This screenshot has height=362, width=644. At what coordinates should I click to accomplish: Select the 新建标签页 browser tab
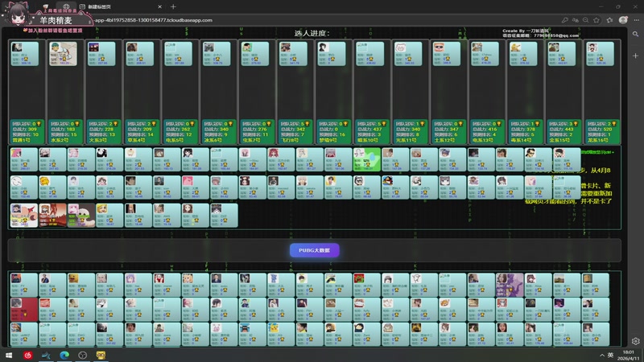pyautogui.click(x=119, y=6)
